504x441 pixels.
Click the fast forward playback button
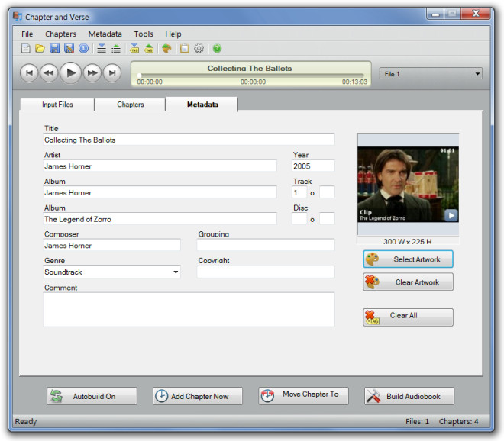pyautogui.click(x=92, y=73)
